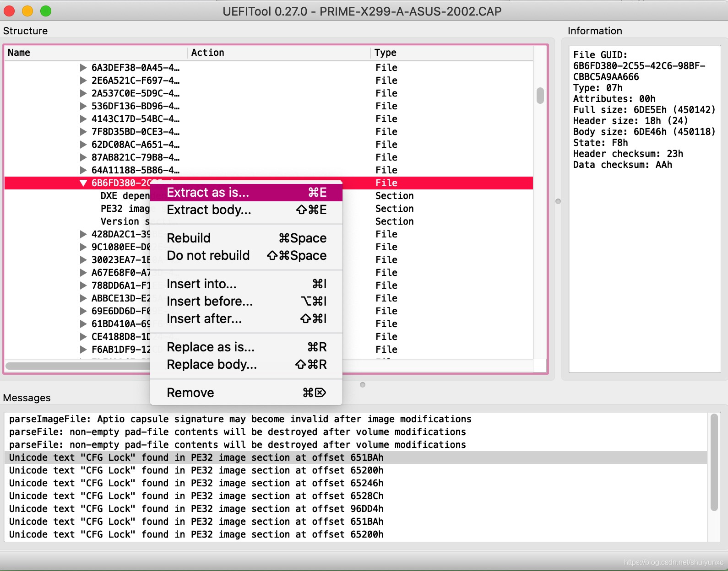Expand the 2A537C0E-5D9C tree item
The width and height of the screenshot is (728, 571).
click(x=83, y=93)
